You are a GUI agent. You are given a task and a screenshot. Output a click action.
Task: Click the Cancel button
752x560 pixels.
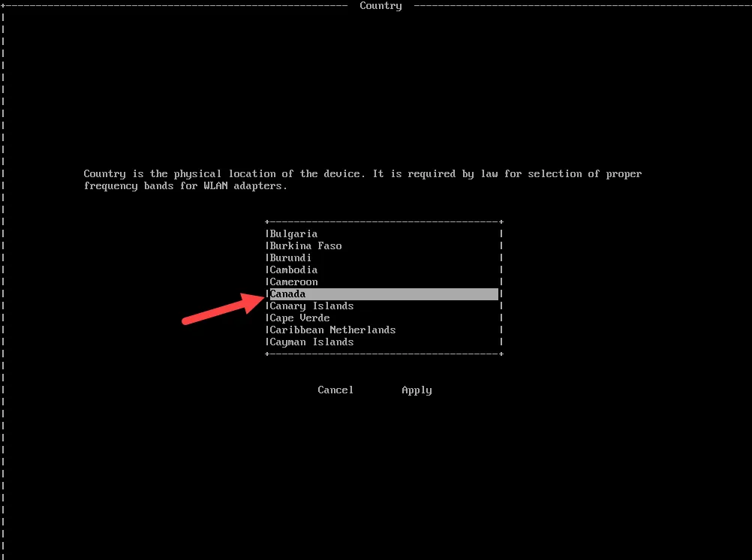click(335, 390)
